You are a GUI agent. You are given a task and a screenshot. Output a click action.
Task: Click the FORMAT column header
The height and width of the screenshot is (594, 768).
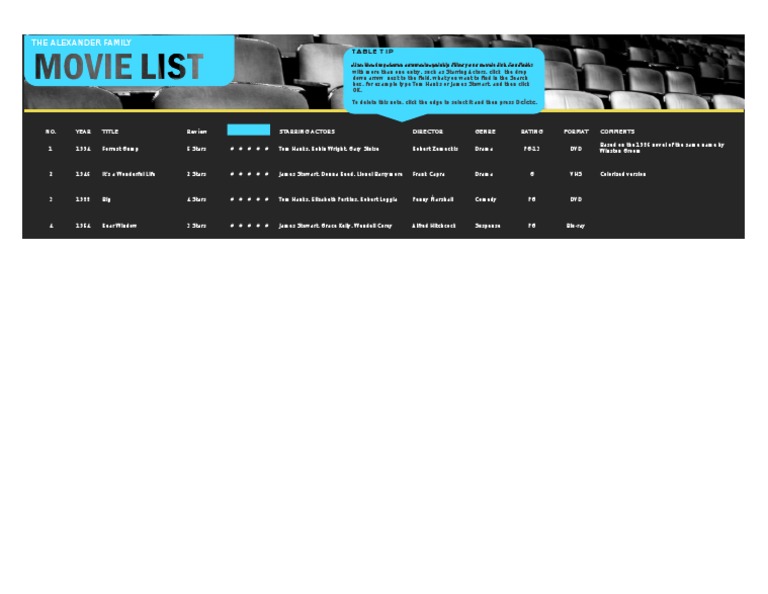(576, 132)
